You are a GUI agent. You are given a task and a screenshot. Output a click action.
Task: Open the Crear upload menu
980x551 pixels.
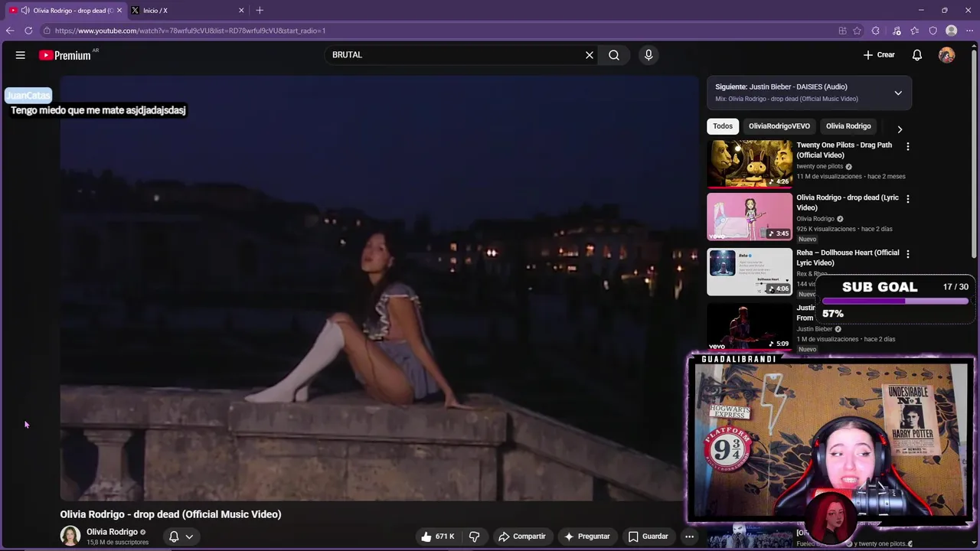(879, 55)
